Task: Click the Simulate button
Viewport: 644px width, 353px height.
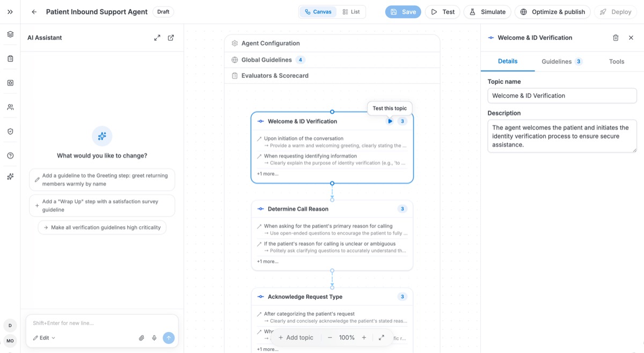Action: 487,12
